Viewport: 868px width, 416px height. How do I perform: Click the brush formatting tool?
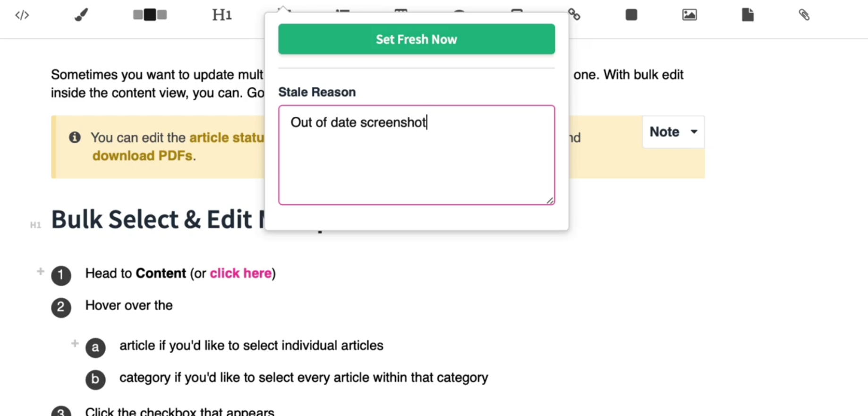coord(80,15)
